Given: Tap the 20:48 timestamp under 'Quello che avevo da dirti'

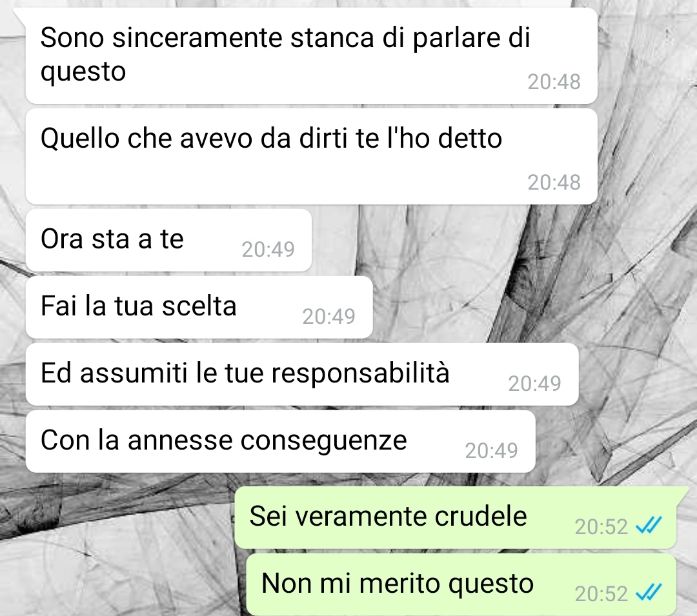Looking at the screenshot, I should (554, 182).
